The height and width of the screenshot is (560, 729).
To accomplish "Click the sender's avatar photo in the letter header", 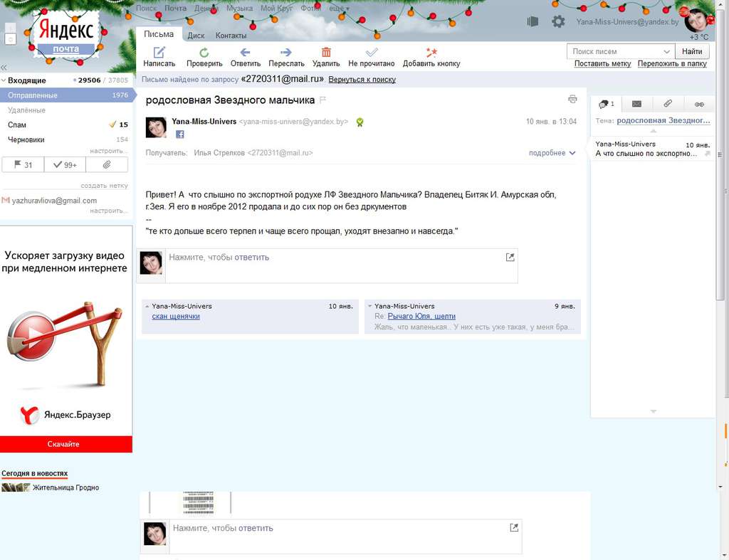I will pos(156,127).
